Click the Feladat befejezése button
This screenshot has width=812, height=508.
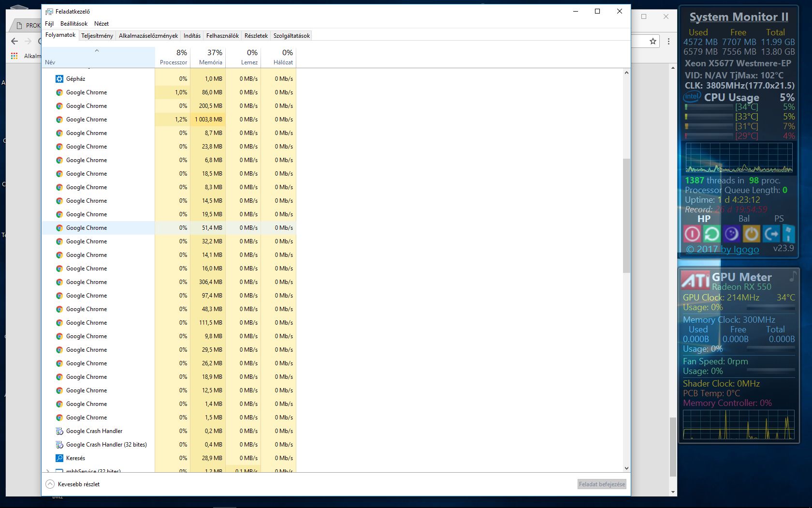point(602,484)
